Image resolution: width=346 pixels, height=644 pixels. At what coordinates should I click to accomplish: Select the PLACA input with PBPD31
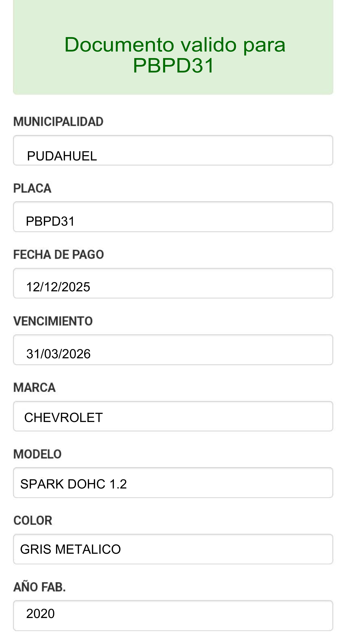[173, 217]
